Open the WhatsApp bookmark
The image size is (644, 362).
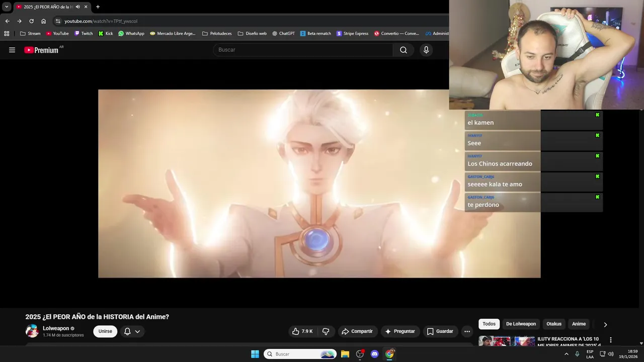[x=131, y=34]
